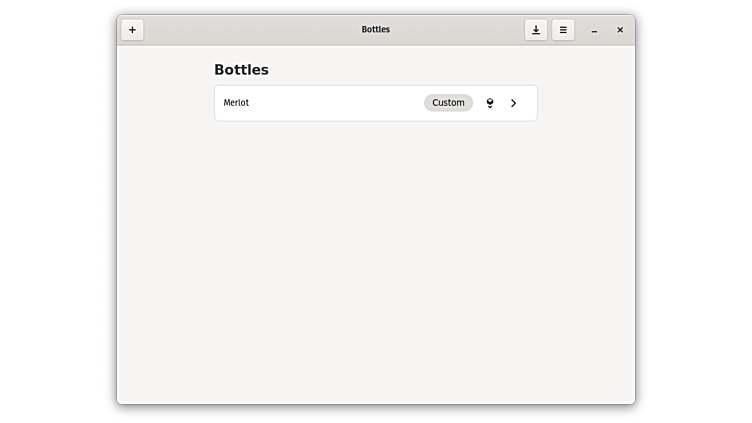The image size is (752, 423).
Task: Select the Merlot bottle name
Action: (236, 103)
